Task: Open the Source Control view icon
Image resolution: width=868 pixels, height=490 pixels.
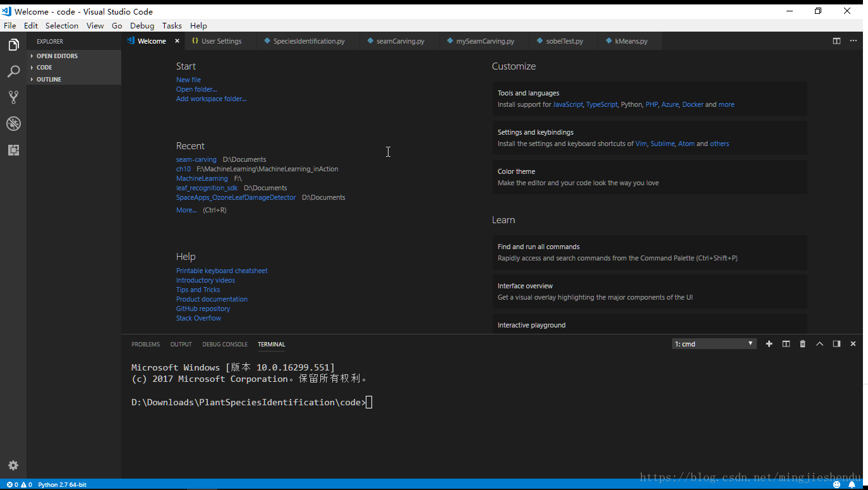Action: [13, 97]
